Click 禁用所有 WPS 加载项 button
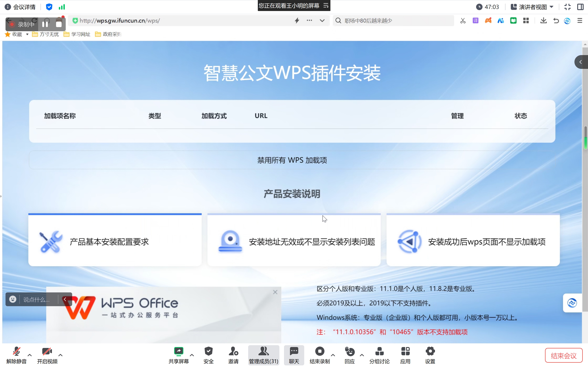588x367 pixels. click(292, 160)
